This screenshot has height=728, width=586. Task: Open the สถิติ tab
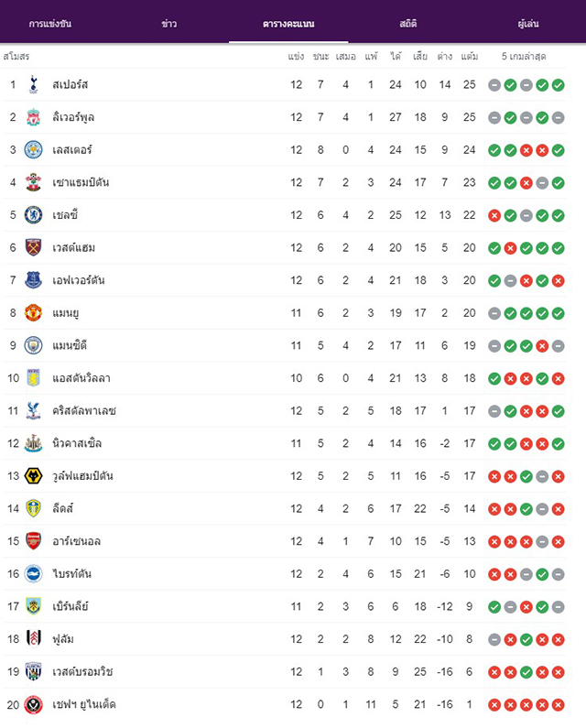click(x=407, y=23)
